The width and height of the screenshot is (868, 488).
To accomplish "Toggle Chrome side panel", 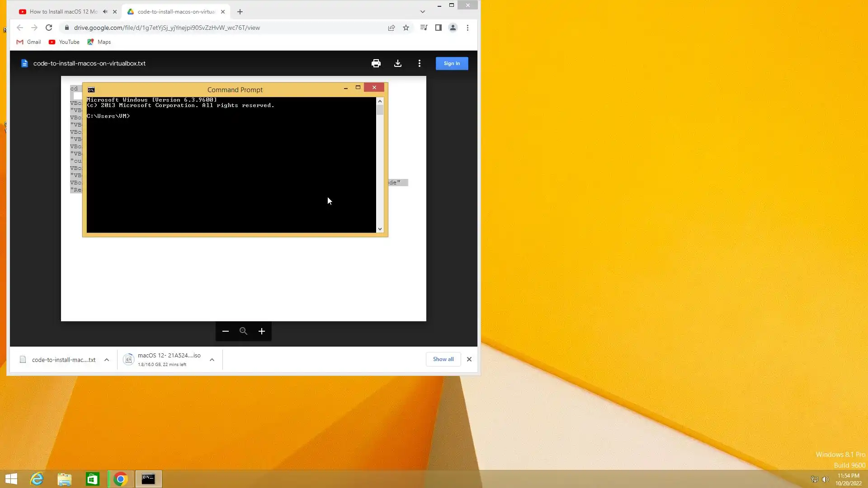I will tap(438, 28).
